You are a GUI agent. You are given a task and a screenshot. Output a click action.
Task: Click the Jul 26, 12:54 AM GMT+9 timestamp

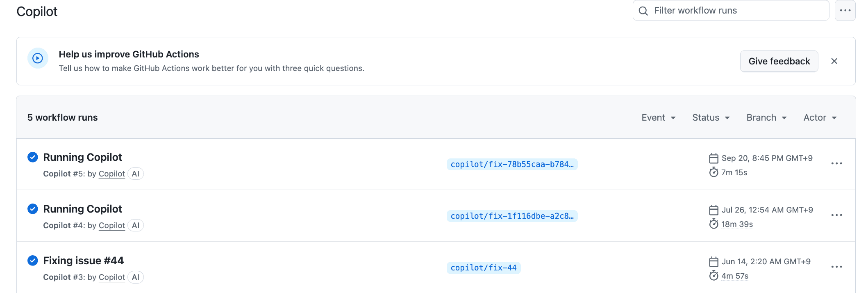point(767,210)
